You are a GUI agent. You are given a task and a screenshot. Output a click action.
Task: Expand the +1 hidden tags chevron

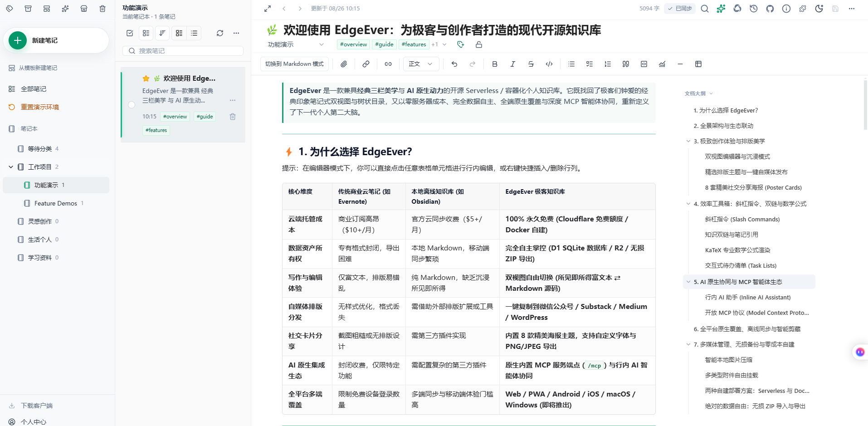click(444, 44)
